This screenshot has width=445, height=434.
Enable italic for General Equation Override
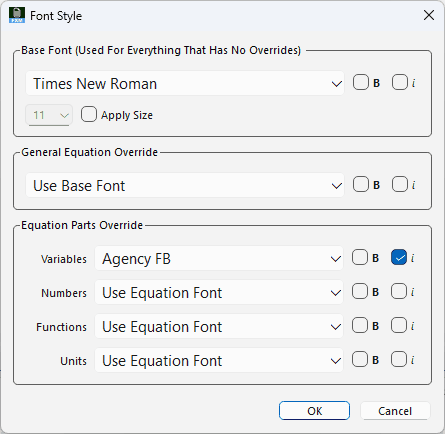(400, 184)
